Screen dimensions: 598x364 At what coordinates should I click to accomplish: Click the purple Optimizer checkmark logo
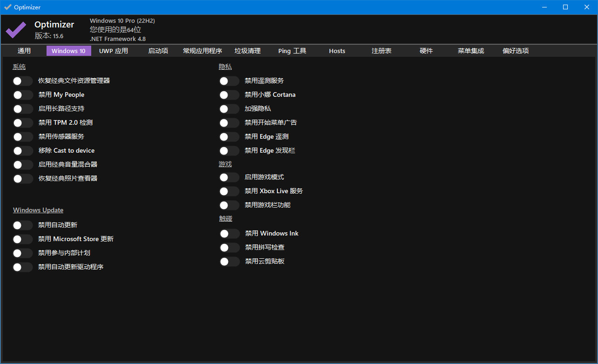pyautogui.click(x=16, y=30)
